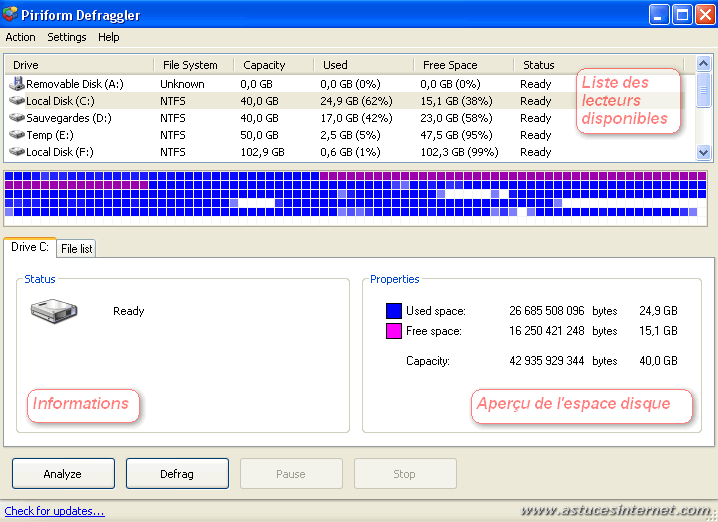Image resolution: width=718 pixels, height=522 pixels.
Task: Click the 42 935 929 344 capacity bytes value
Action: coord(547,361)
